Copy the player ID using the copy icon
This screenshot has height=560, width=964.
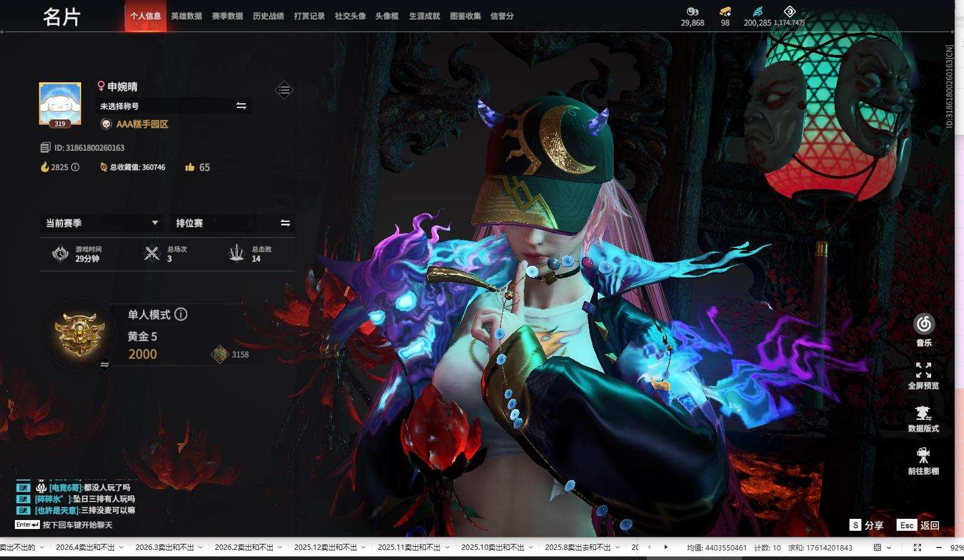(45, 147)
